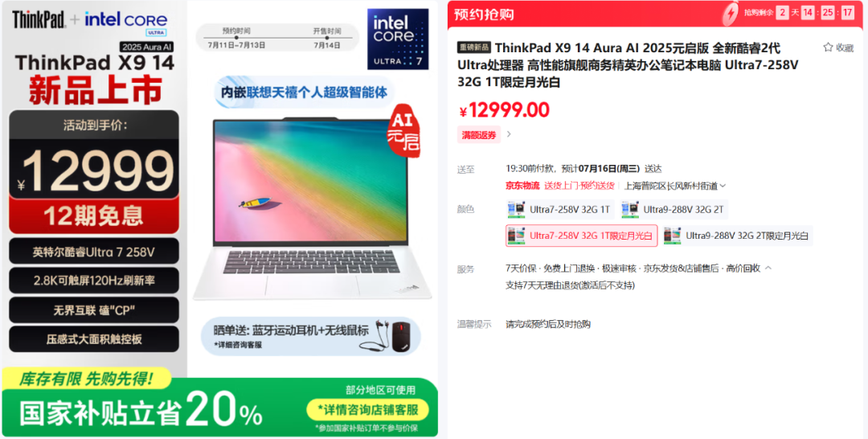Image resolution: width=868 pixels, height=439 pixels.
Task: Click the 重磅新品 tag before product title
Action: 474,47
